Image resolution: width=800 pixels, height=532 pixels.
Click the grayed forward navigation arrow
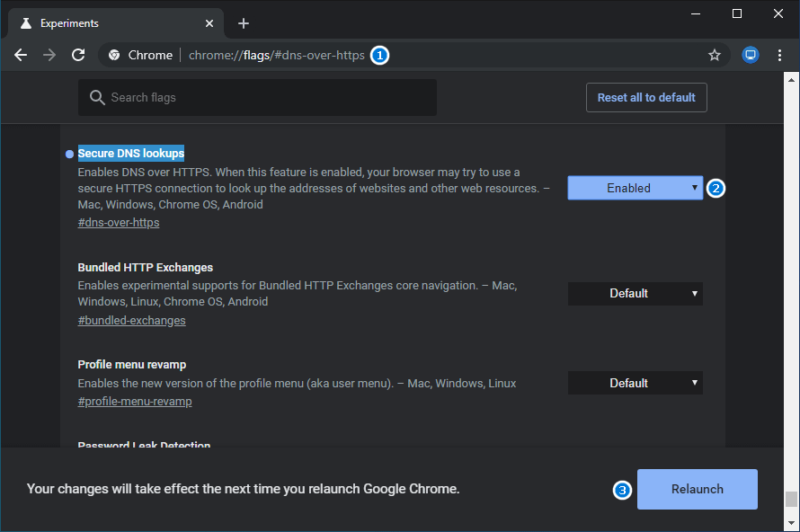pyautogui.click(x=49, y=55)
